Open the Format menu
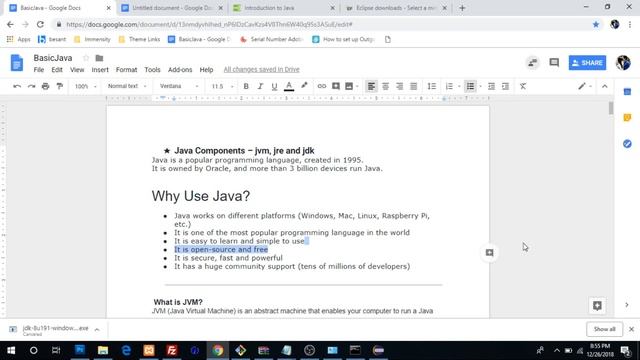This screenshot has height=360, width=640. click(127, 70)
